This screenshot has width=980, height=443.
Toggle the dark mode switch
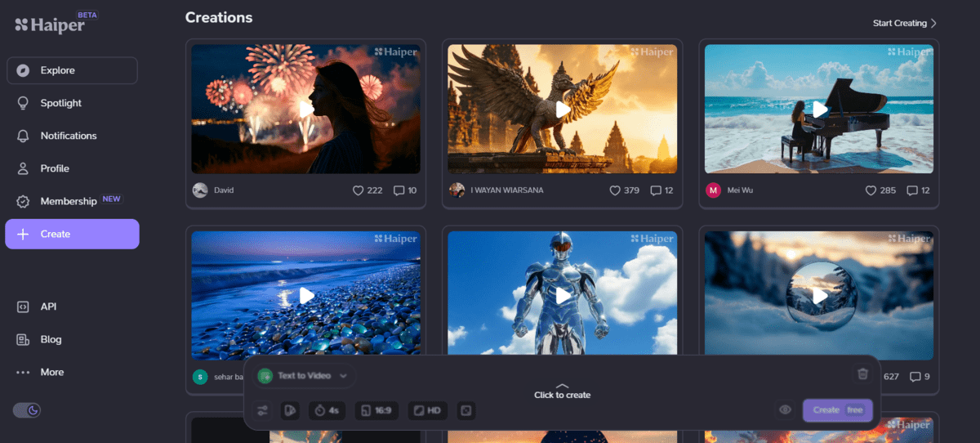click(27, 410)
